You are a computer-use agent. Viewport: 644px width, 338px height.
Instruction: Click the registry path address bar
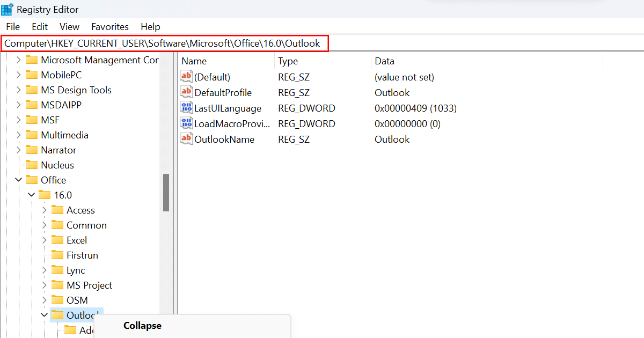[164, 43]
